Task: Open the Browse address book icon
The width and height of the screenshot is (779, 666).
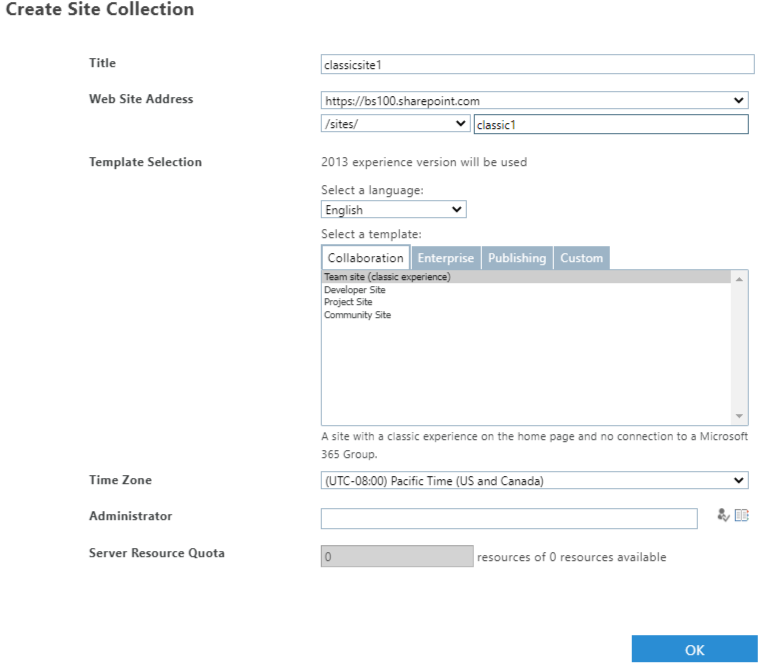Action: (x=741, y=516)
